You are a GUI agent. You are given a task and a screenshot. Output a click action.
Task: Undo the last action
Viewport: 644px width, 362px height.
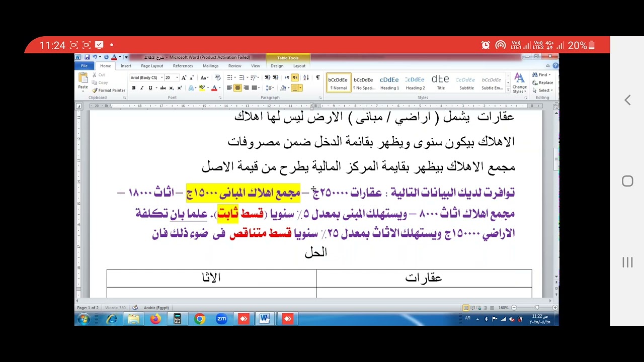pos(95,57)
